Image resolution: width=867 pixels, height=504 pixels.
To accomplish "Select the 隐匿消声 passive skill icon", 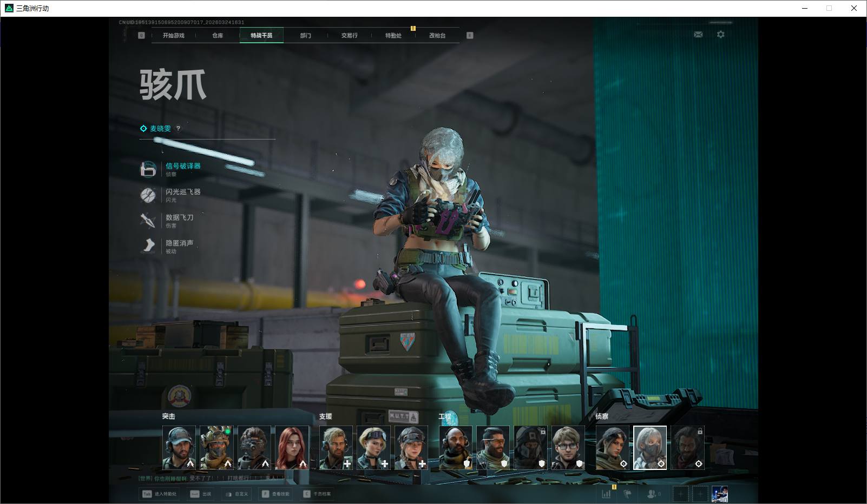I will coord(148,246).
